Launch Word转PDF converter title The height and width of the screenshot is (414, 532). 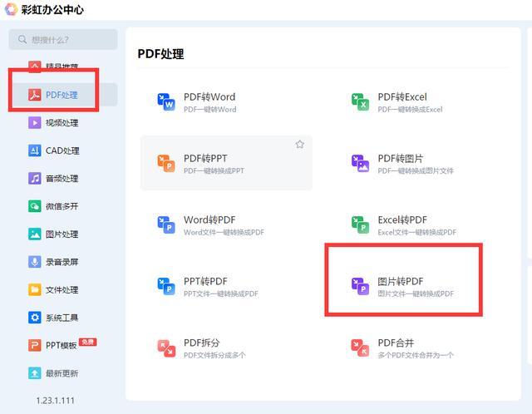point(209,220)
